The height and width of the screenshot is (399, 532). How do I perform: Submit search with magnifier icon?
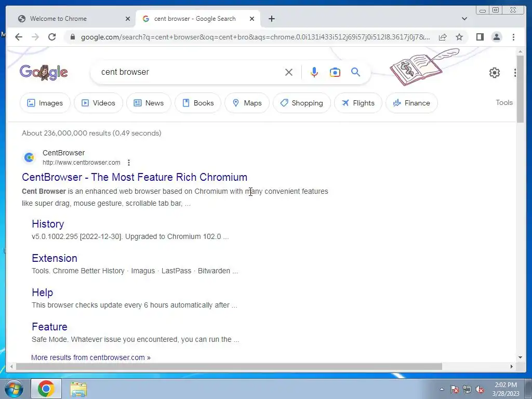point(355,72)
